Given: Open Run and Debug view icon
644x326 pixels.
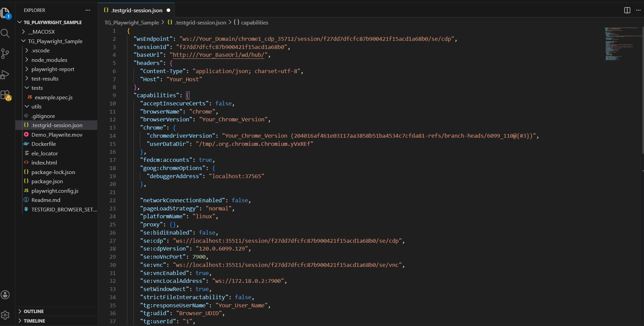Looking at the screenshot, I should coord(5,74).
